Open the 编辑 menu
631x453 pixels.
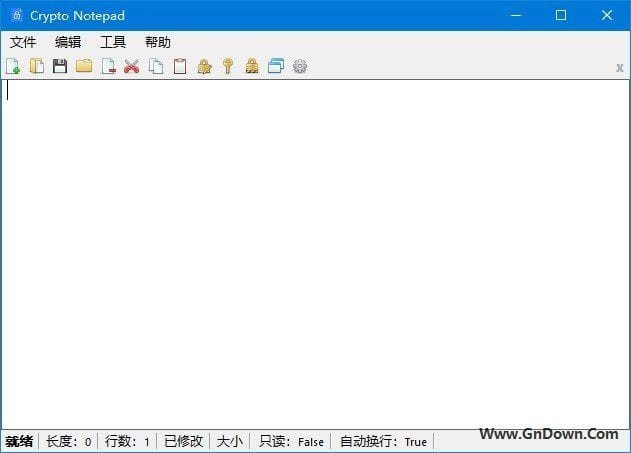click(68, 42)
